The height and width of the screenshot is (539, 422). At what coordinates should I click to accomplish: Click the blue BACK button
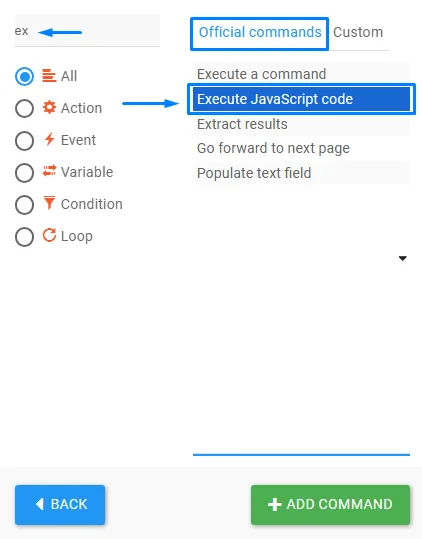click(x=60, y=505)
